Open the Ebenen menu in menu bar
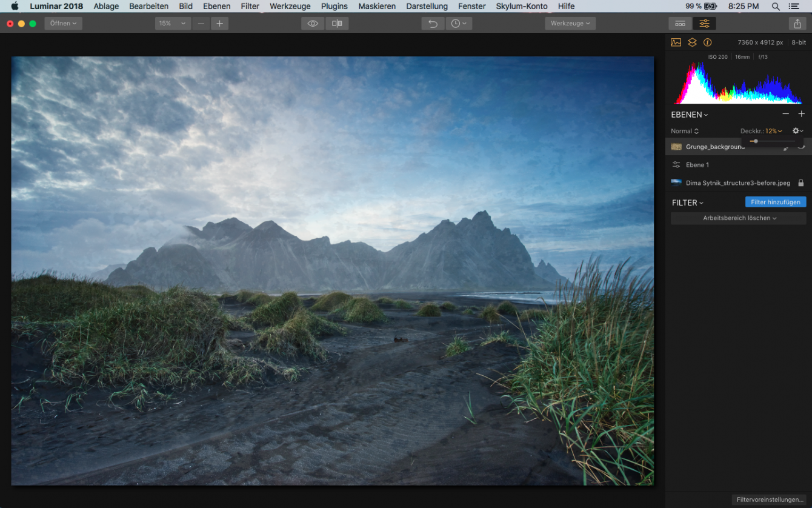The image size is (812, 508). pos(216,6)
